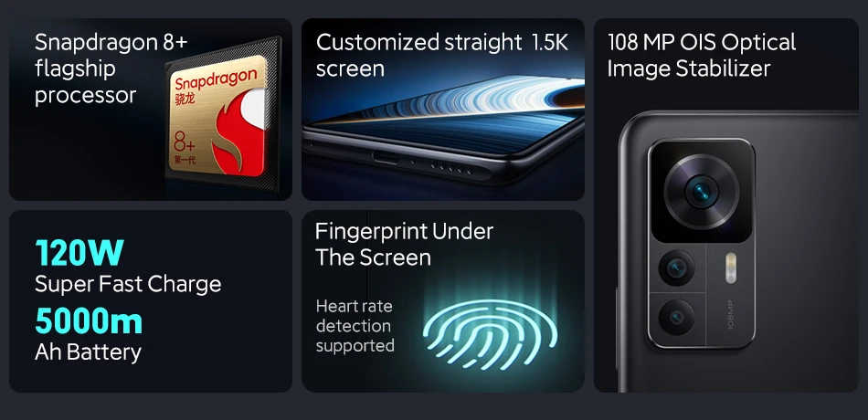868x420 pixels.
Task: Open the Customized straight 1.5K screen card
Action: point(443,109)
